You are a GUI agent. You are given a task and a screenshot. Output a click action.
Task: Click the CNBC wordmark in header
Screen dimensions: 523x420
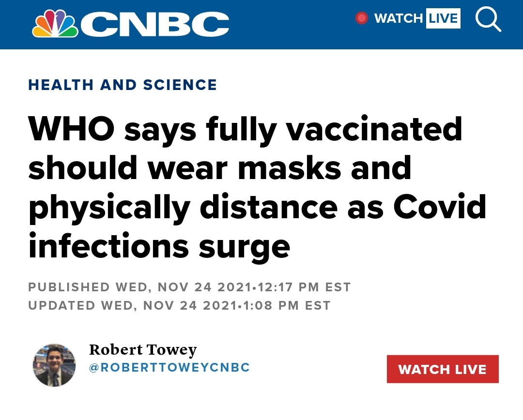coord(155,24)
